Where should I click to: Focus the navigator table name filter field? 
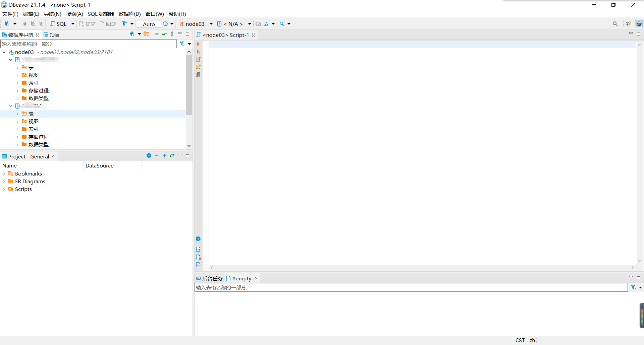89,44
